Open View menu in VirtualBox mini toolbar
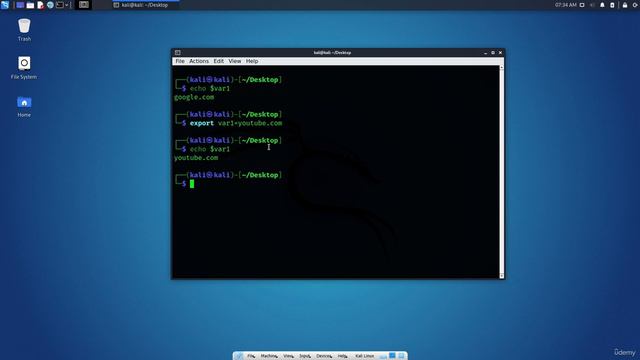 point(288,356)
